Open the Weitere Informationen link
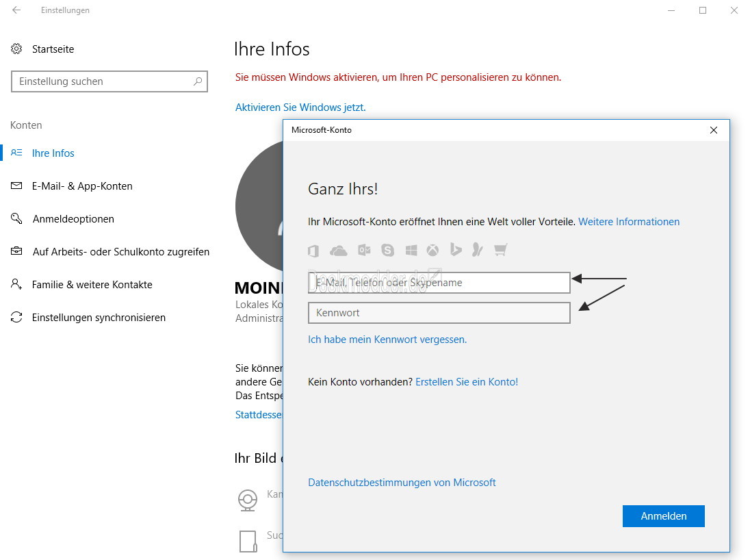The height and width of the screenshot is (560, 750). point(629,222)
